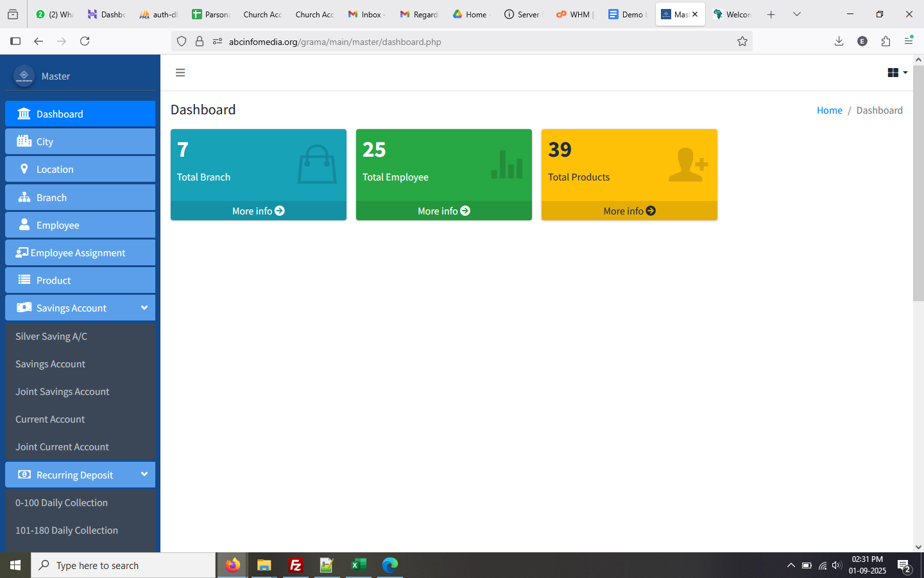Image resolution: width=924 pixels, height=578 pixels.
Task: Click the page vertical scrollbar
Action: coord(918,193)
